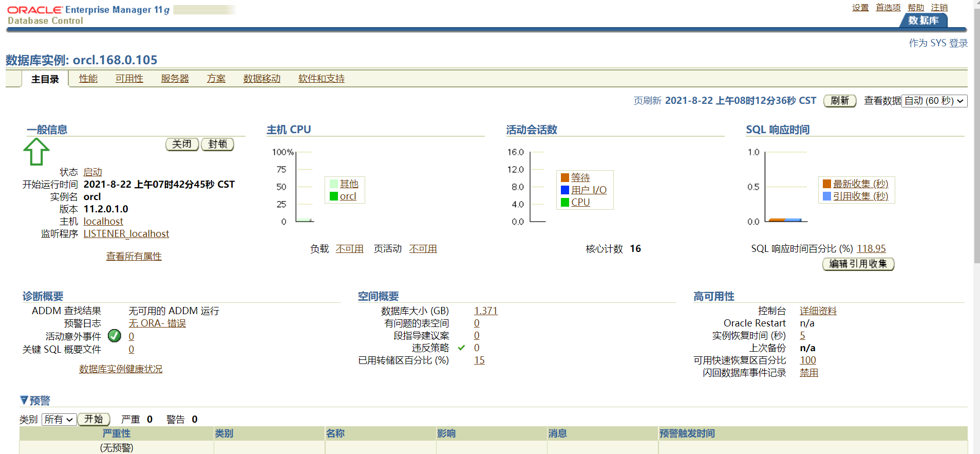The height and width of the screenshot is (454, 980).
Task: Open the 设置 link
Action: pos(860,8)
